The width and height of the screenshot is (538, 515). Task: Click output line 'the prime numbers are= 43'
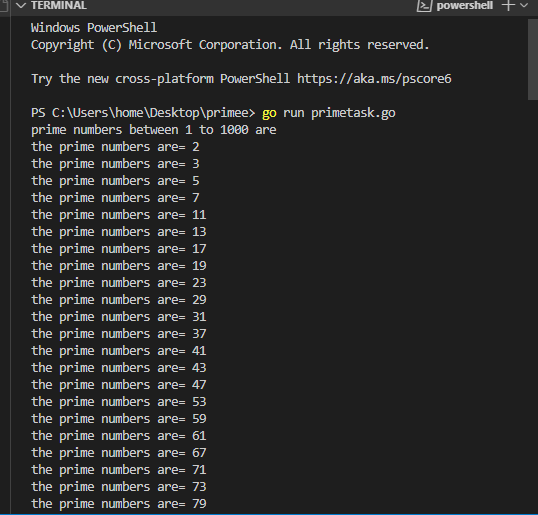119,368
